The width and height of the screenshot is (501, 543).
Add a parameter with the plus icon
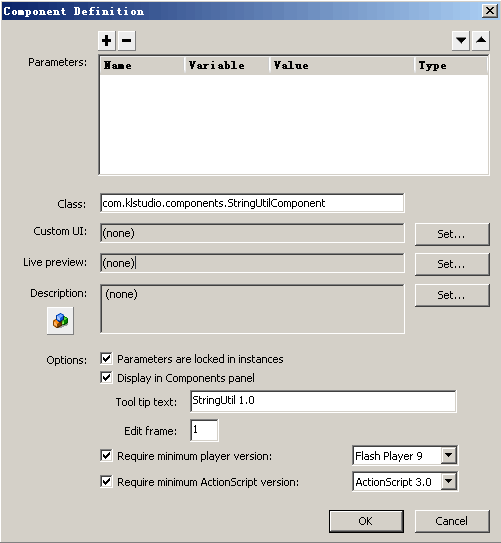point(107,41)
